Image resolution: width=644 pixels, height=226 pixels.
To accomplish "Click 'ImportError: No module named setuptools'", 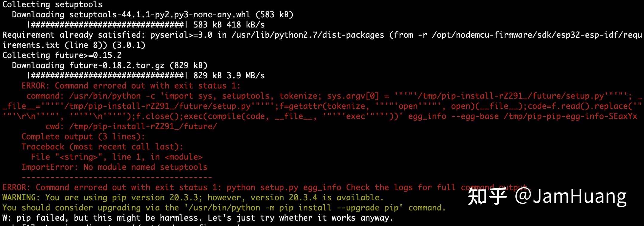I will coord(114,167).
